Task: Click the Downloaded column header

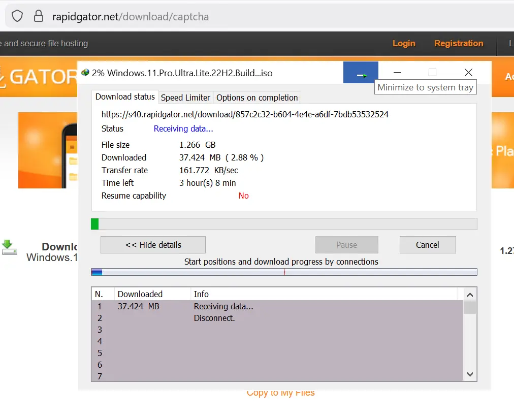Action: [152, 294]
